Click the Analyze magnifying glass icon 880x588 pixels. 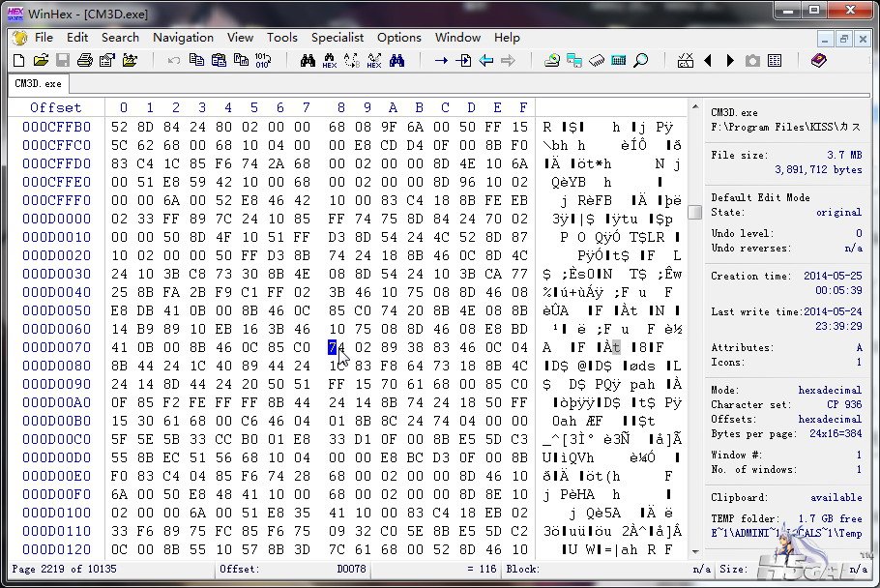click(640, 60)
